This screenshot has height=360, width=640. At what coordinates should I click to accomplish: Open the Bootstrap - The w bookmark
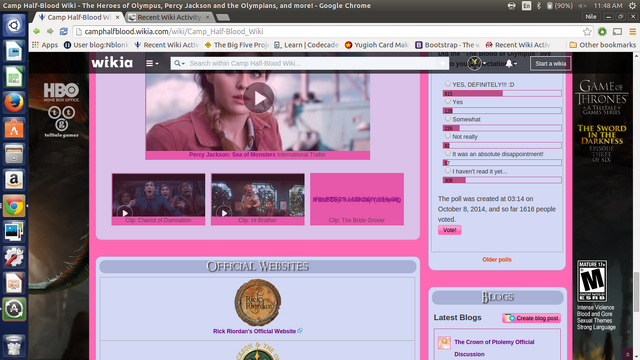[447, 45]
